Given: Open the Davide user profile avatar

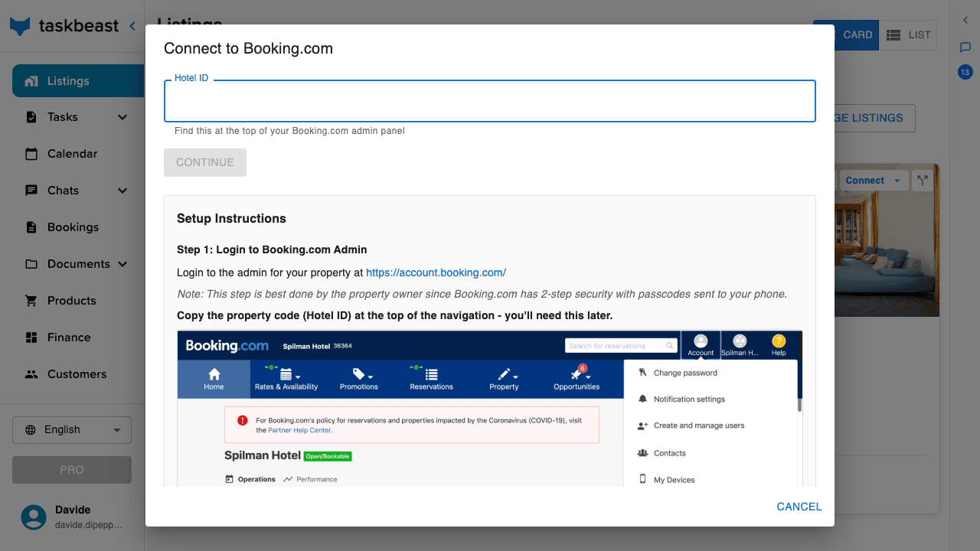Looking at the screenshot, I should pos(34,517).
